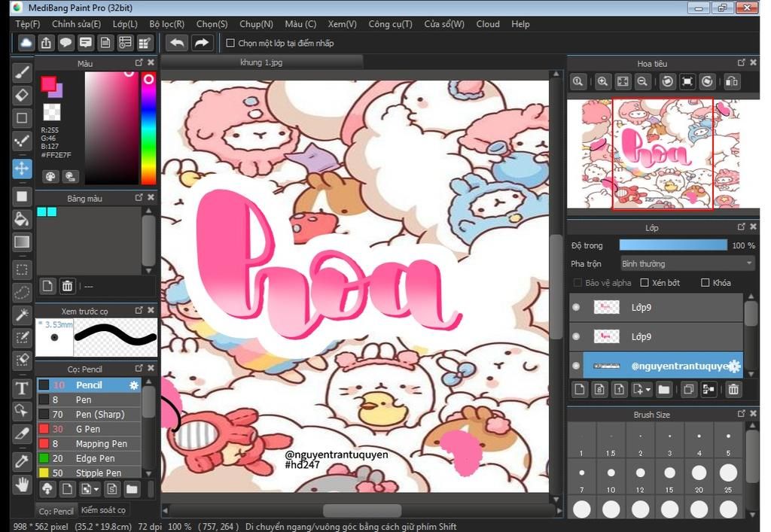Toggle the 'Khóa' lock checkbox
The image size is (771, 532).
[705, 282]
